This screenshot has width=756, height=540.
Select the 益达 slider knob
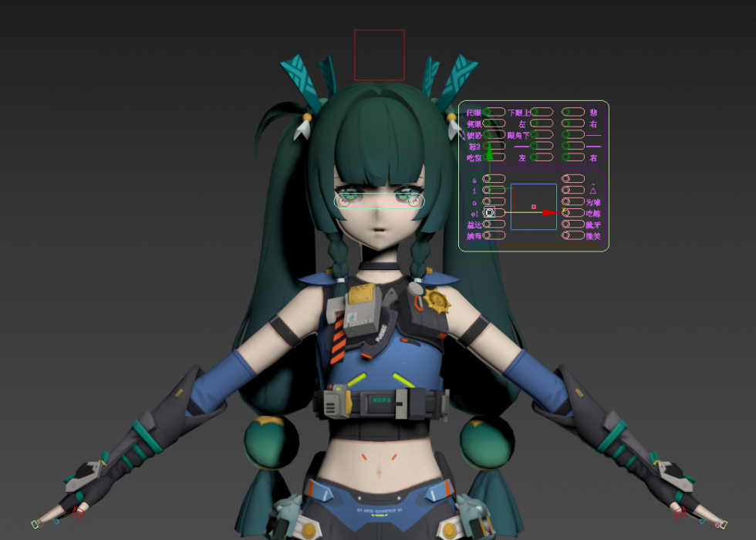tap(487, 224)
